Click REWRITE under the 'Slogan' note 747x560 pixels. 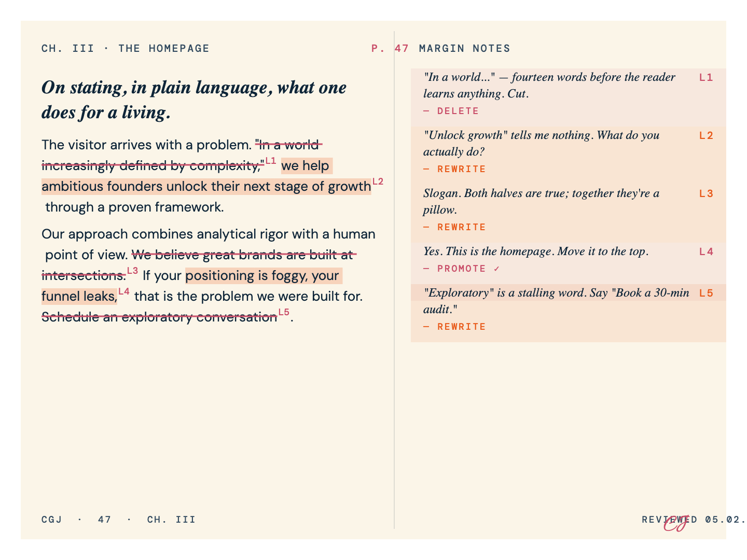click(454, 227)
